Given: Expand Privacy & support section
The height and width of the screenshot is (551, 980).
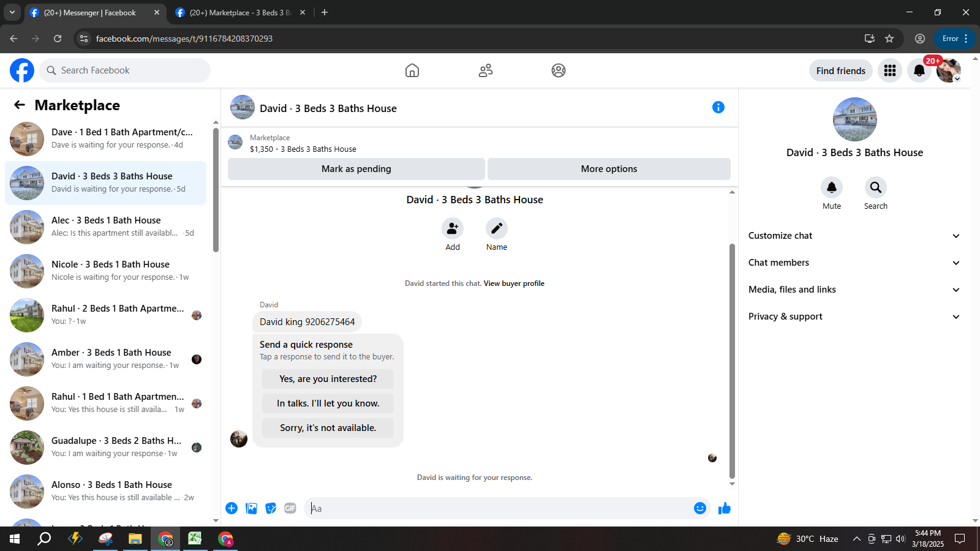Looking at the screenshot, I should click(854, 317).
